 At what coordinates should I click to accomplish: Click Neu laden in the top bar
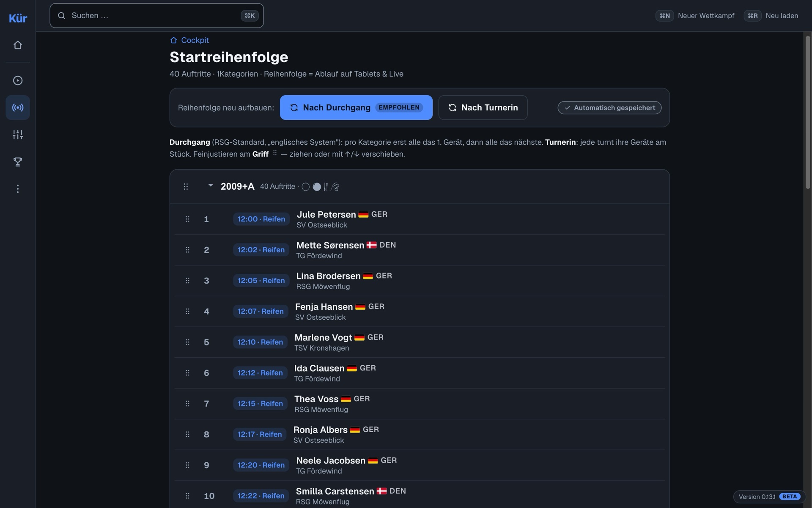coord(771,16)
